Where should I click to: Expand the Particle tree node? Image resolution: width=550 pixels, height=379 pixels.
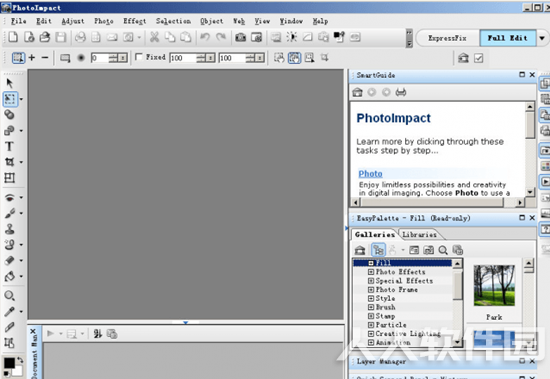tap(371, 325)
